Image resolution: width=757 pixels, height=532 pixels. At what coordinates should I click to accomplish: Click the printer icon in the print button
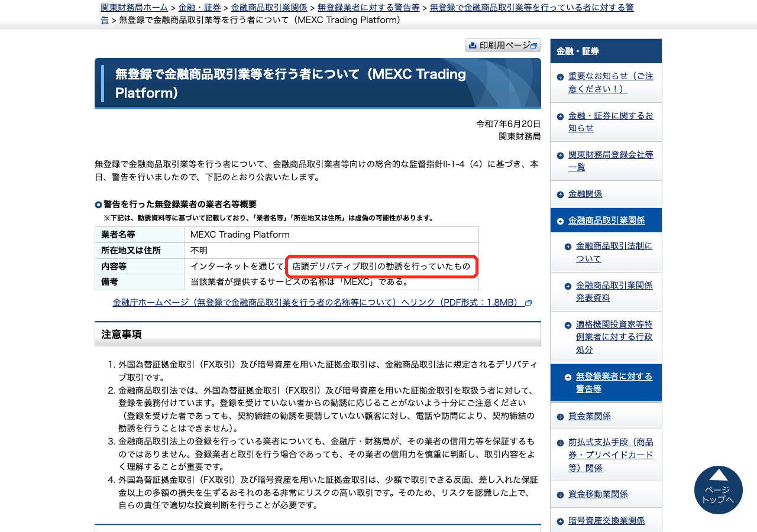pos(473,46)
